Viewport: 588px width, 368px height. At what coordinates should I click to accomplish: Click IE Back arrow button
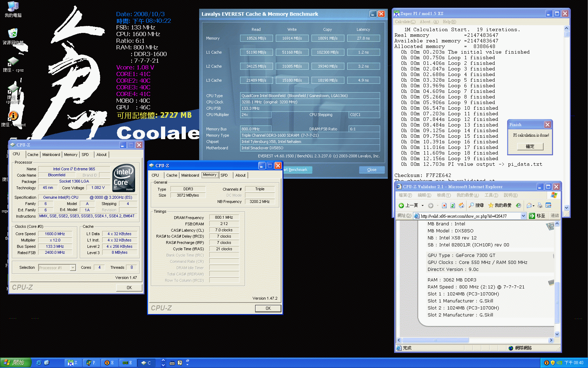pyautogui.click(x=408, y=205)
